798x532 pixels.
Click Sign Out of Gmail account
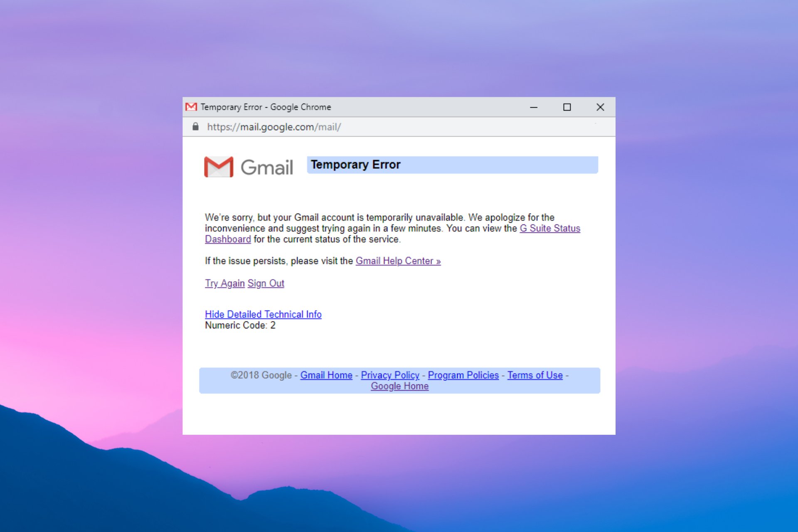pos(265,283)
